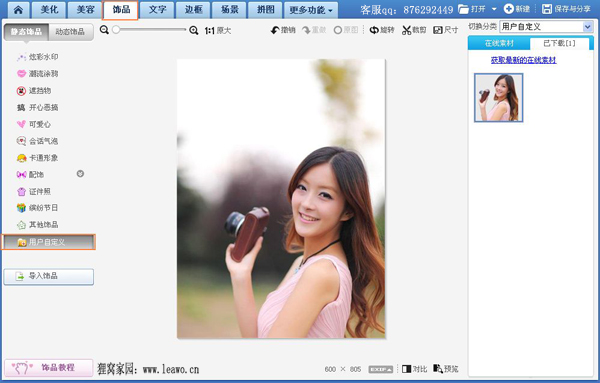Click the zoom slider handle

point(116,29)
